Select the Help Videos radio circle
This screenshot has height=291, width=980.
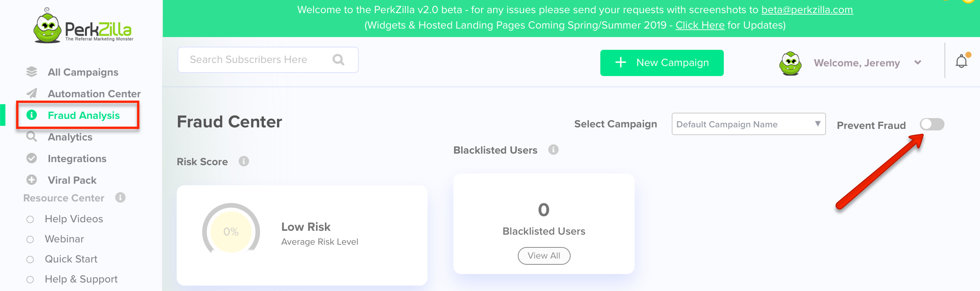pyautogui.click(x=30, y=219)
